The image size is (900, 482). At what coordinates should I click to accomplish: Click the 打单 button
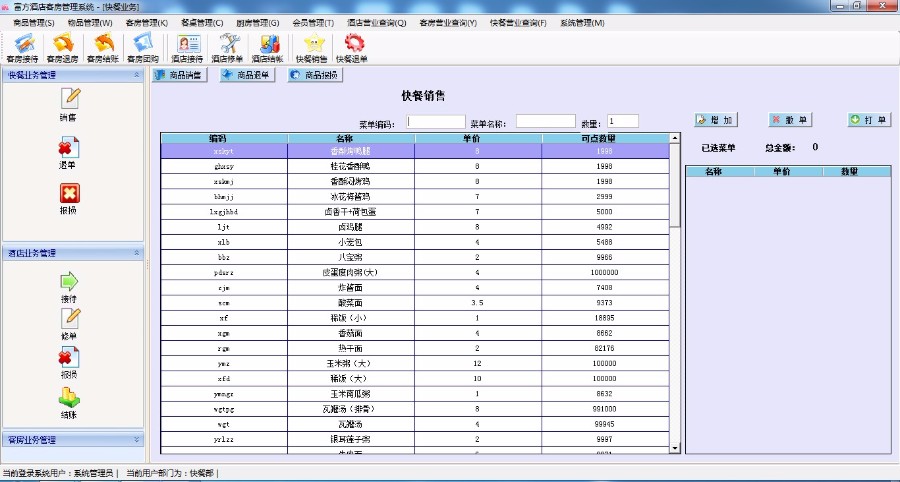869,120
